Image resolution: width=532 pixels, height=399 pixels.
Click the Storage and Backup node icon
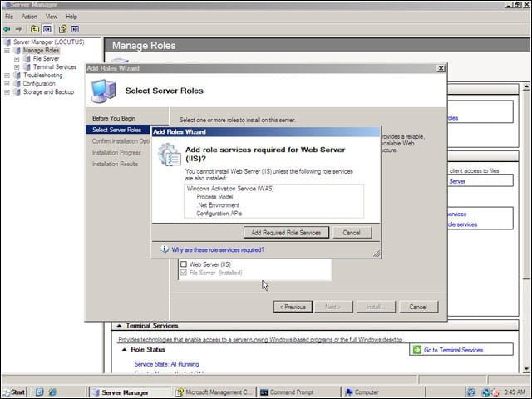(x=17, y=92)
